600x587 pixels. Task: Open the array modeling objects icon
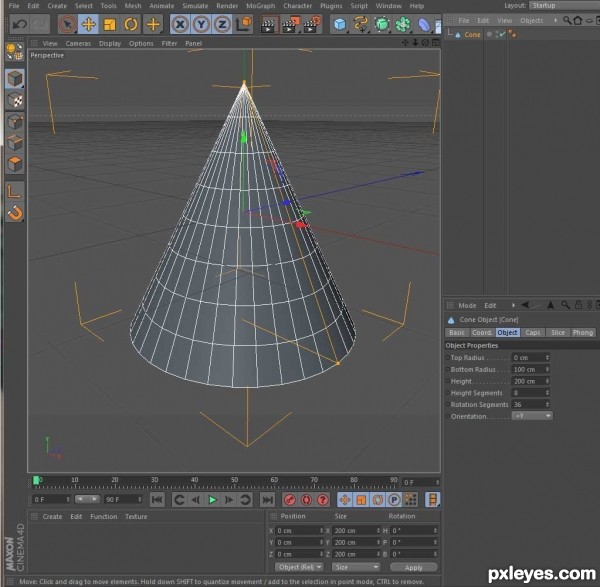click(x=403, y=24)
